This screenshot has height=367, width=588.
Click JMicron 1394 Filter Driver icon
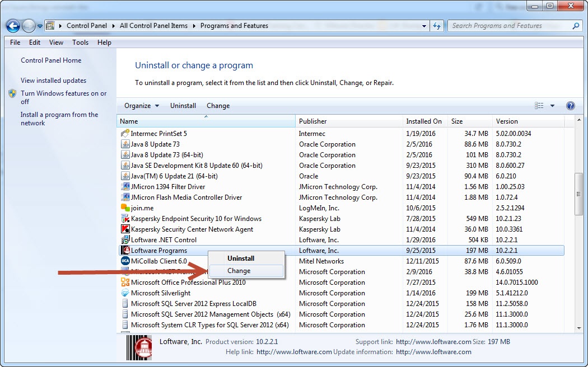click(x=125, y=186)
